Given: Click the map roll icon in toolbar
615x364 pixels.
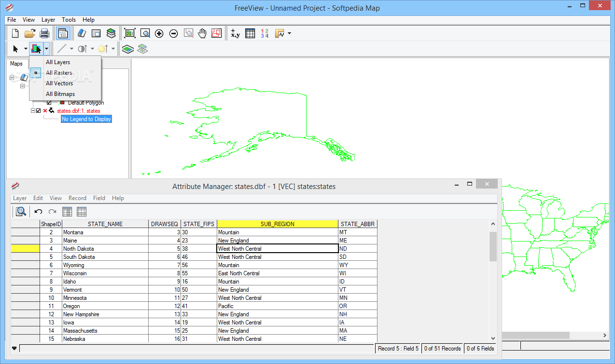Looking at the screenshot, I should [x=82, y=33].
